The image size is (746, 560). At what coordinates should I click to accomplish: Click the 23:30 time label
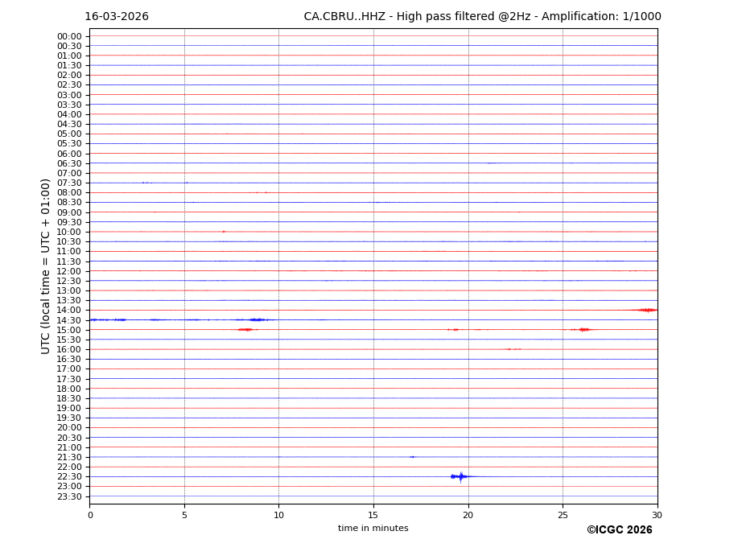(69, 496)
